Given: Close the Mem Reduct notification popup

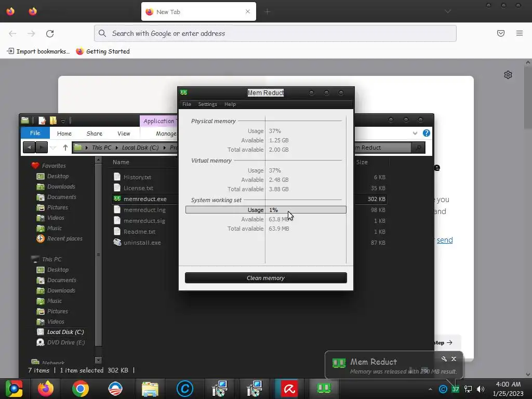Looking at the screenshot, I should pos(454,358).
